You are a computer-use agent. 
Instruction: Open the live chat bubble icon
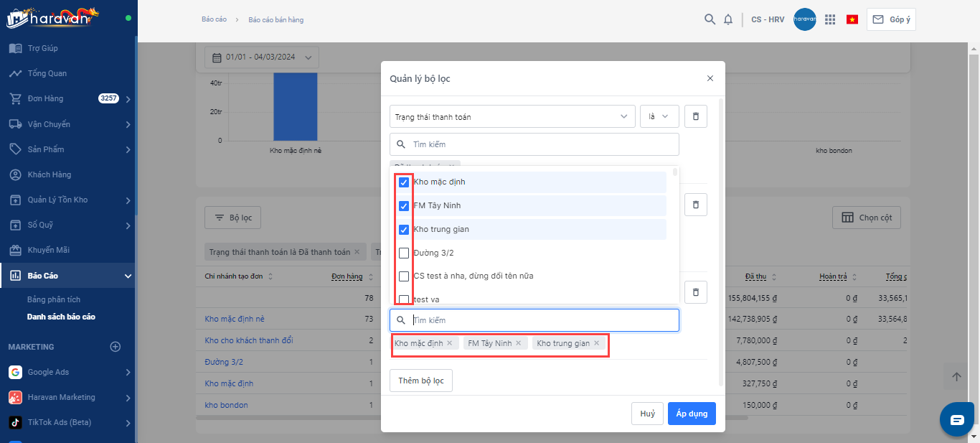957,420
